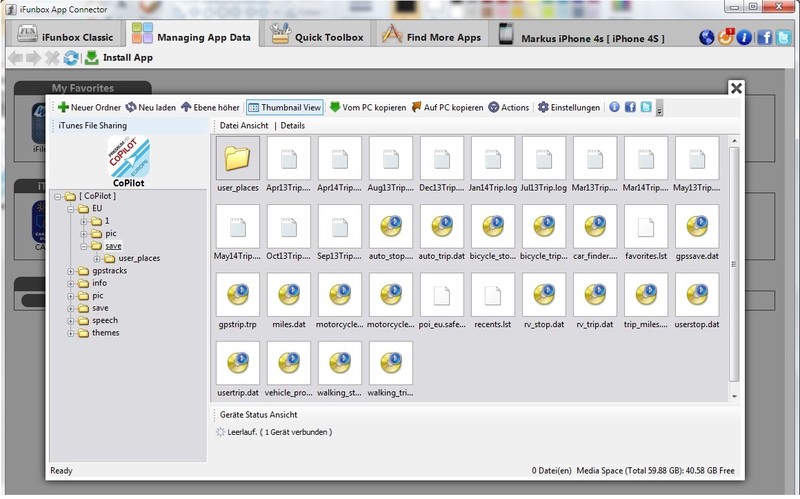Reload the folder with Neu laden

click(151, 108)
